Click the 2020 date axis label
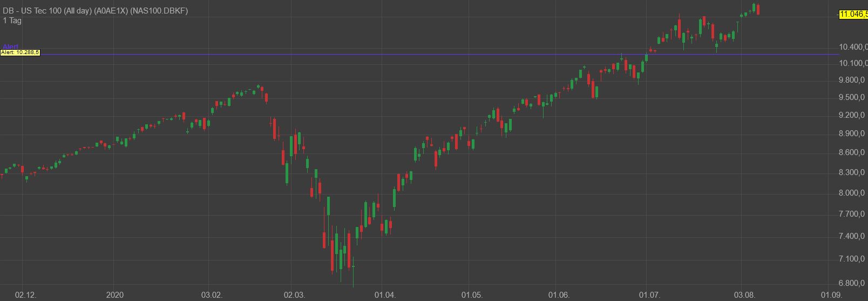 tap(115, 295)
